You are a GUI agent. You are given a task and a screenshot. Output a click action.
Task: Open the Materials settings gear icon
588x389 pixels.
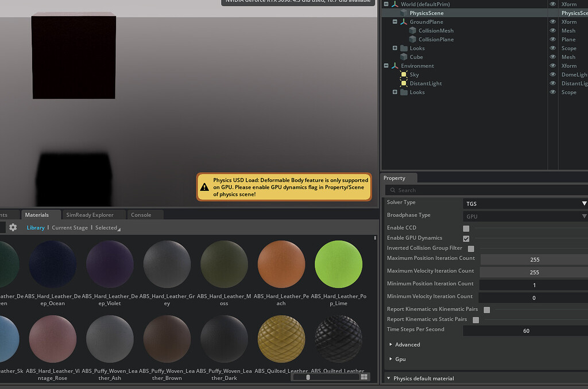[13, 227]
